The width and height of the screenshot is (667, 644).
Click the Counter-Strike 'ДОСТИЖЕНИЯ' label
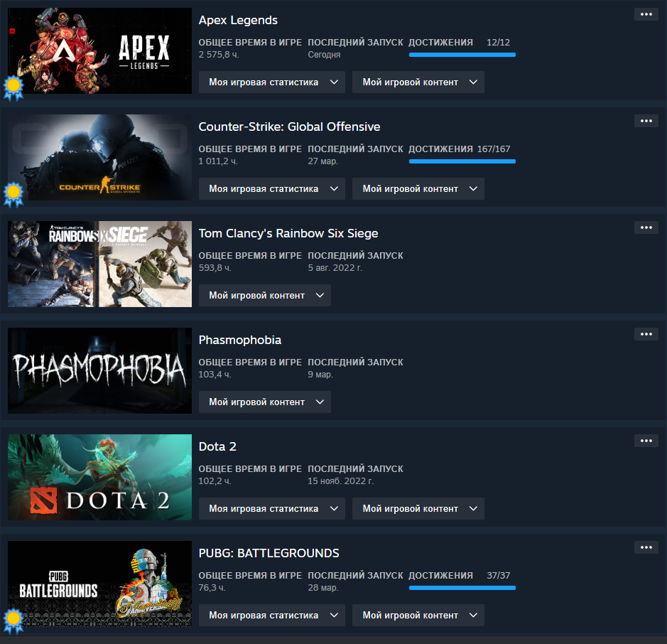(x=440, y=149)
